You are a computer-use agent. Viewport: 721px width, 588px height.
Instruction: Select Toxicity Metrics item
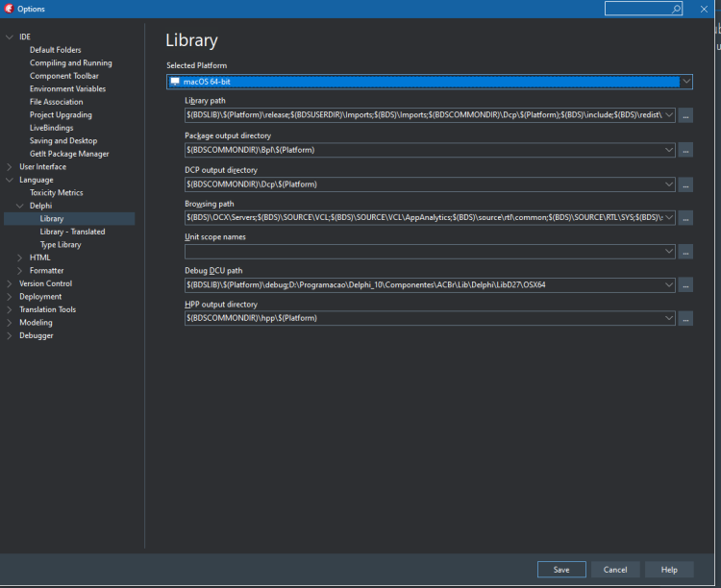[x=56, y=192]
